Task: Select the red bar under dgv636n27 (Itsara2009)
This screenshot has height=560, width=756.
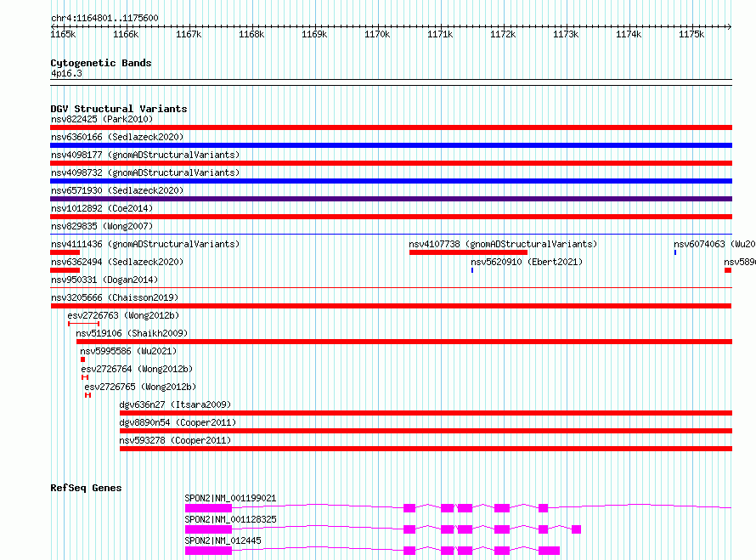Action: [x=426, y=413]
